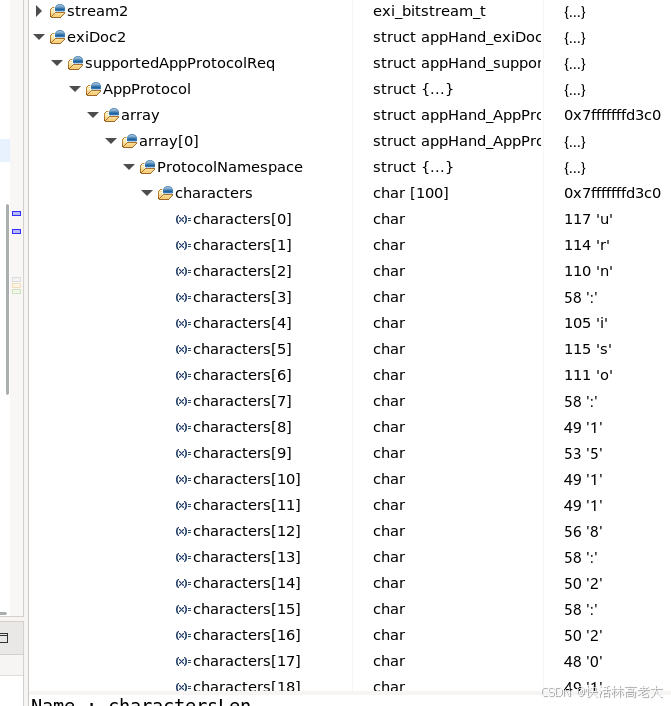Click the variable icon of characters[1]
The width and height of the screenshot is (671, 706).
183,245
